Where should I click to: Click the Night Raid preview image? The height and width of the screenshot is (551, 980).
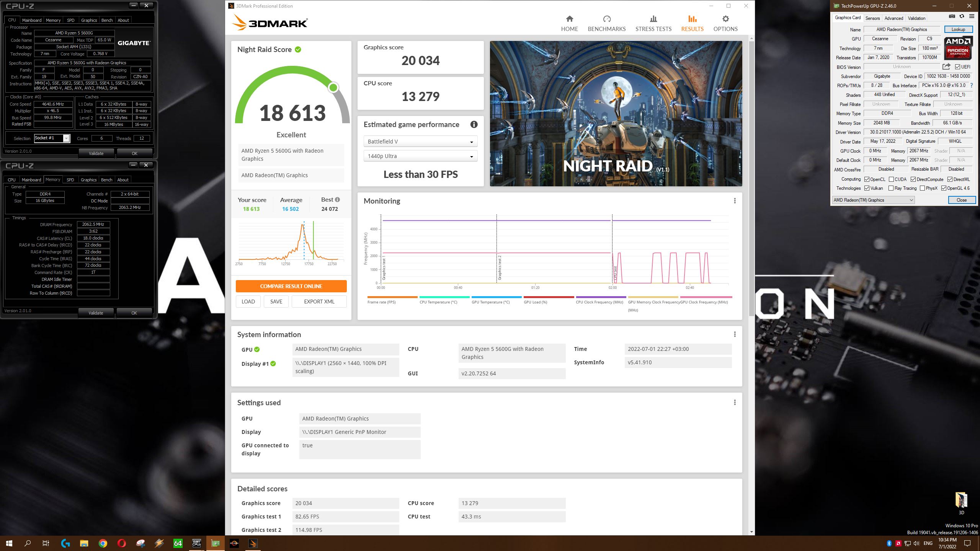616,114
